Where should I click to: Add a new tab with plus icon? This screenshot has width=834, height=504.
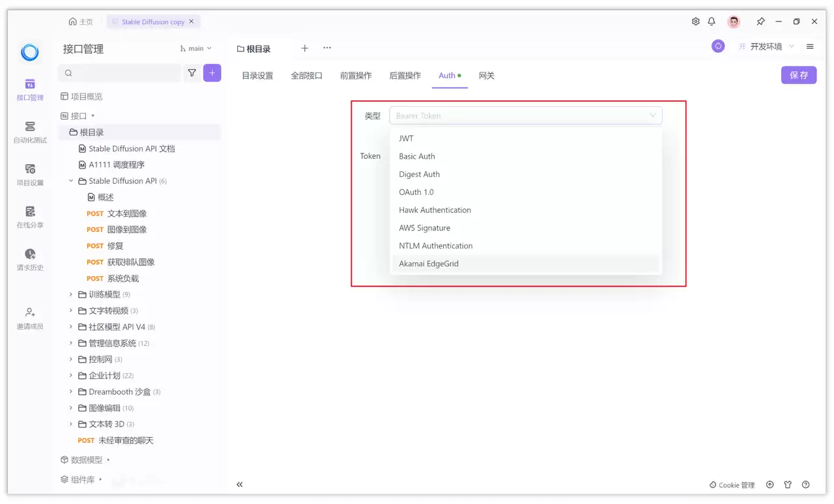point(304,48)
